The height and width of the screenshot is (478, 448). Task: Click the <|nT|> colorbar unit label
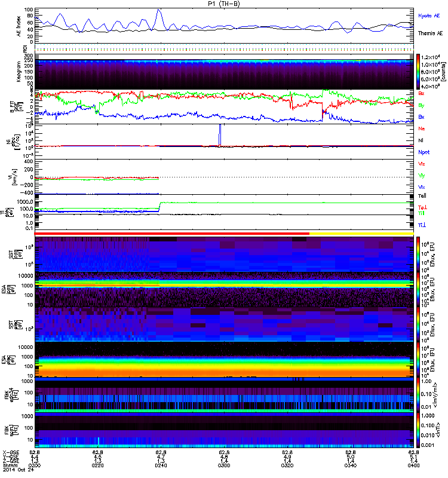[x=439, y=430]
